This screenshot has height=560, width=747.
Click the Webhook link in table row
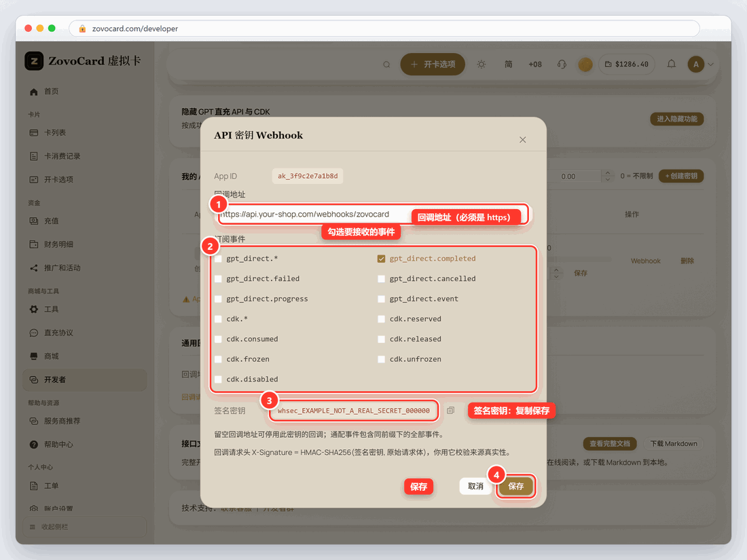point(646,261)
